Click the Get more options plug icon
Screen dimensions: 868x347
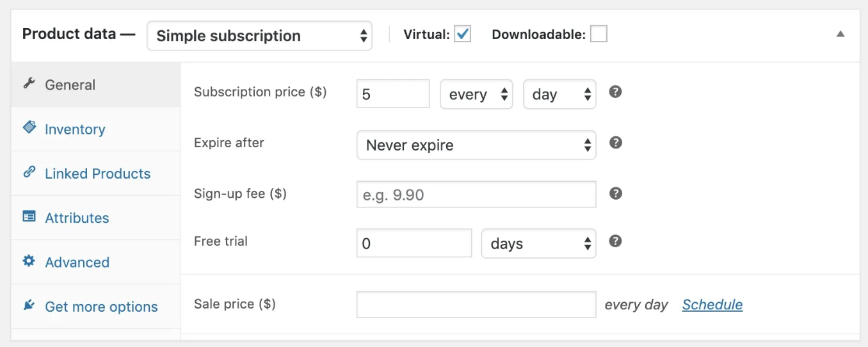click(29, 305)
